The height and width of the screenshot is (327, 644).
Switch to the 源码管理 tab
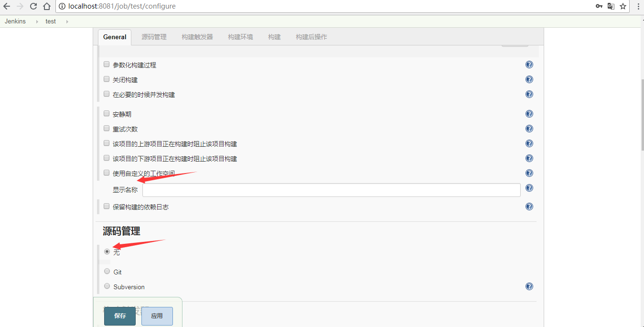coord(154,36)
